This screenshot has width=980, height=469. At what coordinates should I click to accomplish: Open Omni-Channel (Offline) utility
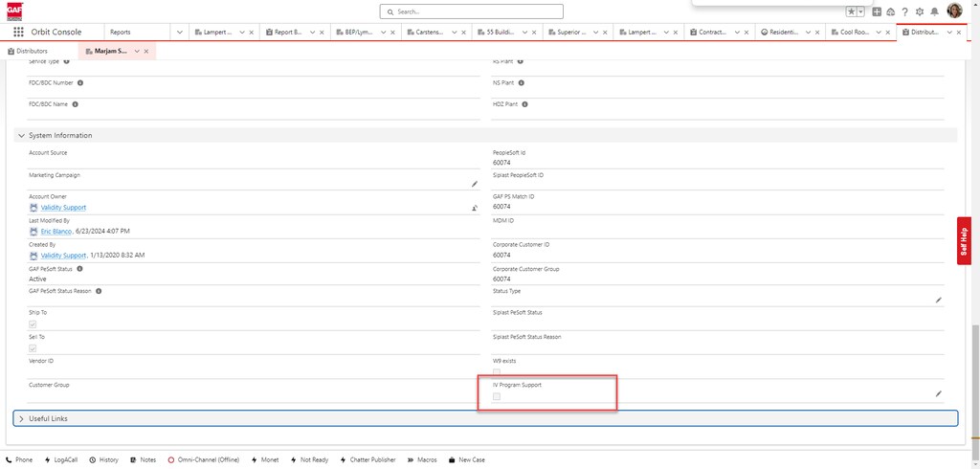coord(203,459)
